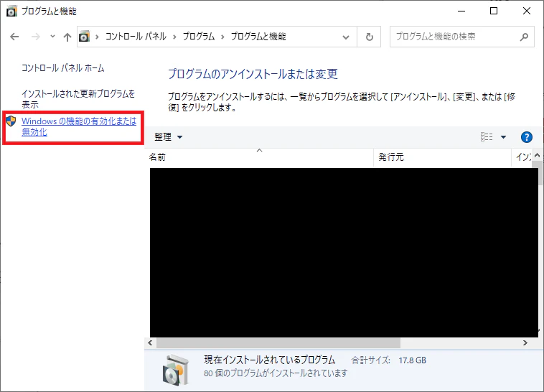Minimize the プログラムと機能 window
The height and width of the screenshot is (392, 544).
461,11
